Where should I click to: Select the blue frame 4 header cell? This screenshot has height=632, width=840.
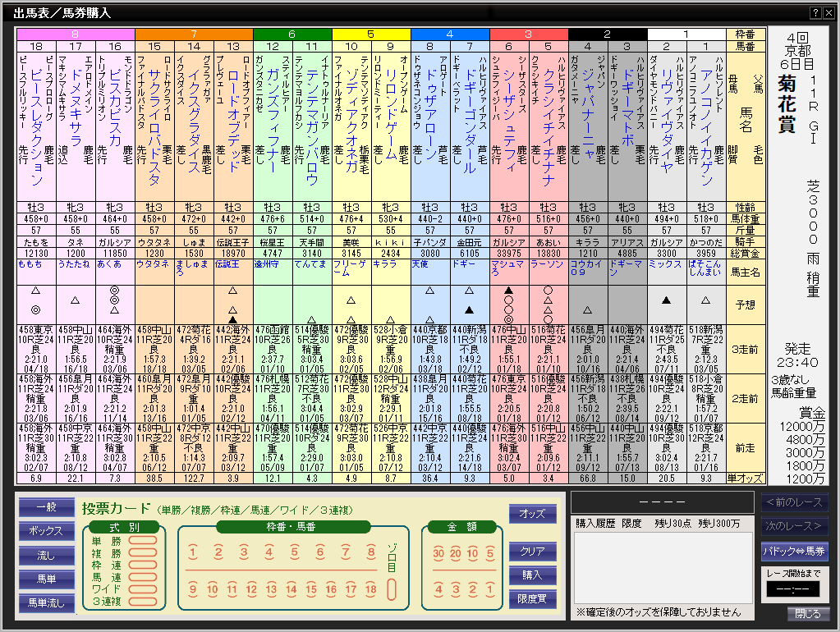[x=450, y=34]
